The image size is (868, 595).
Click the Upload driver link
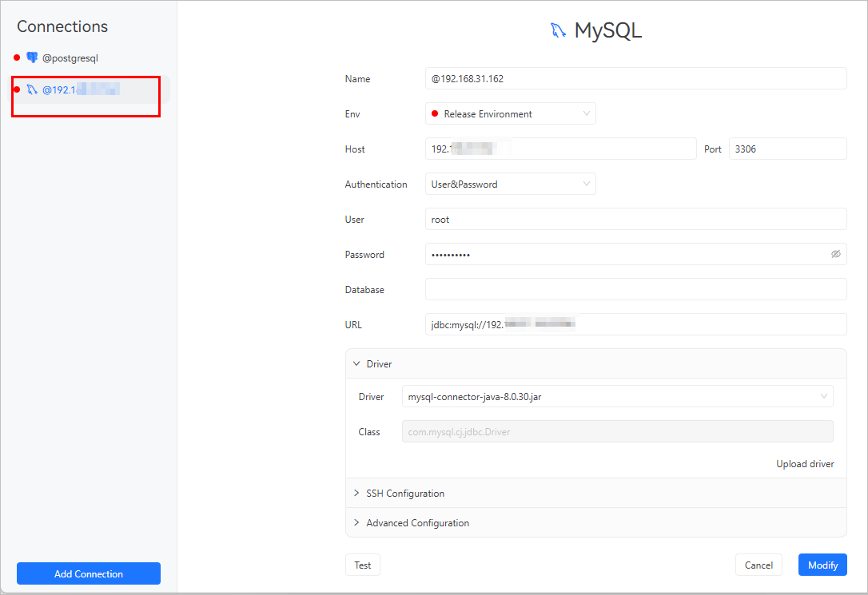click(805, 464)
